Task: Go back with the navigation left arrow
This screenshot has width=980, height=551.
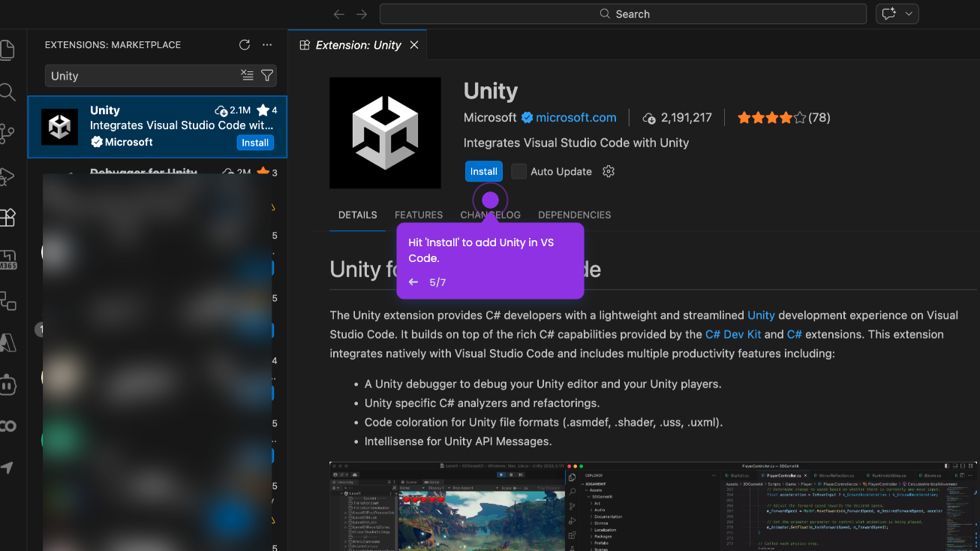Action: click(339, 14)
